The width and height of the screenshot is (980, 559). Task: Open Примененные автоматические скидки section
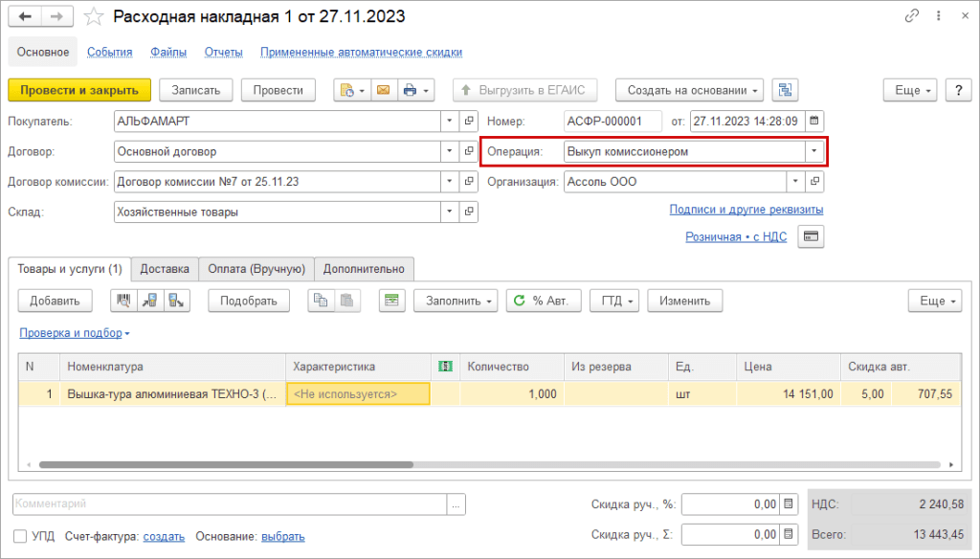click(361, 52)
